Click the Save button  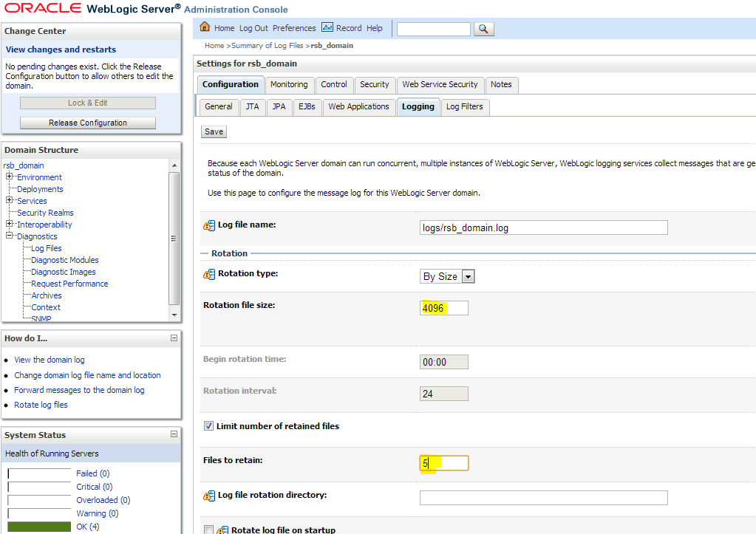click(214, 131)
